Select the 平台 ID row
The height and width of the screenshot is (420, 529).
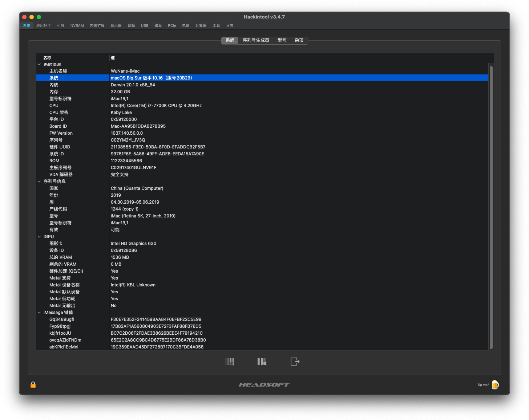pos(262,119)
